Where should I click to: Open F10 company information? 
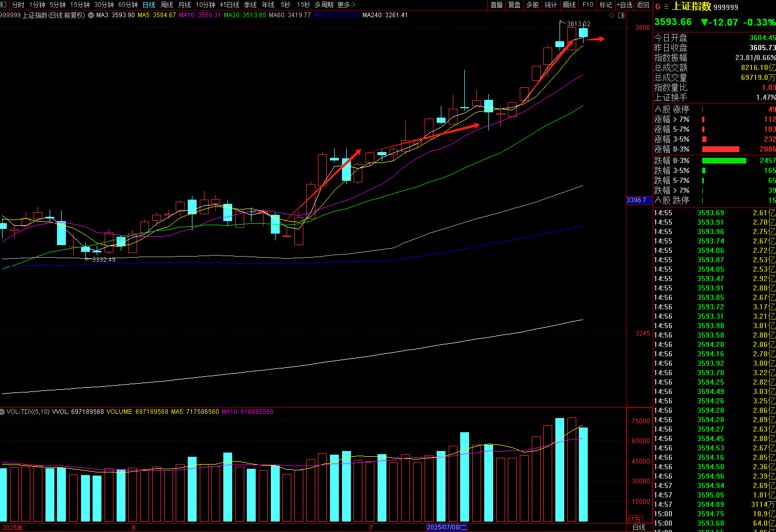click(x=588, y=5)
